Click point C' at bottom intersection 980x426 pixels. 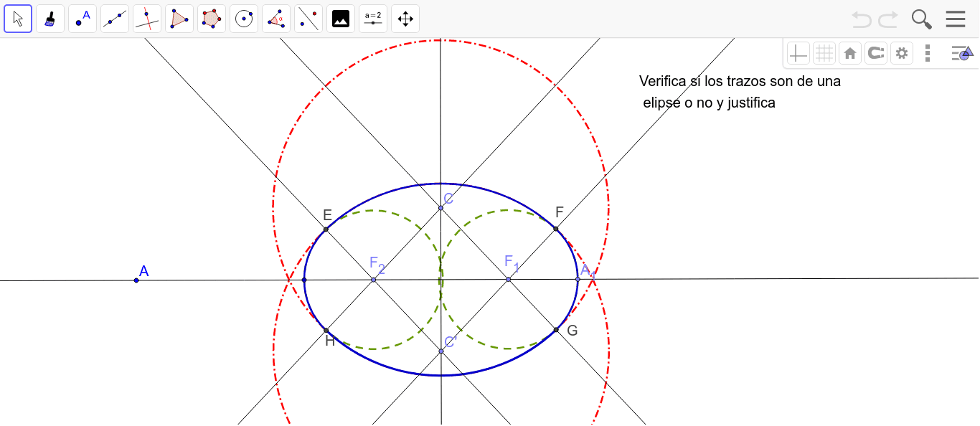pos(441,351)
